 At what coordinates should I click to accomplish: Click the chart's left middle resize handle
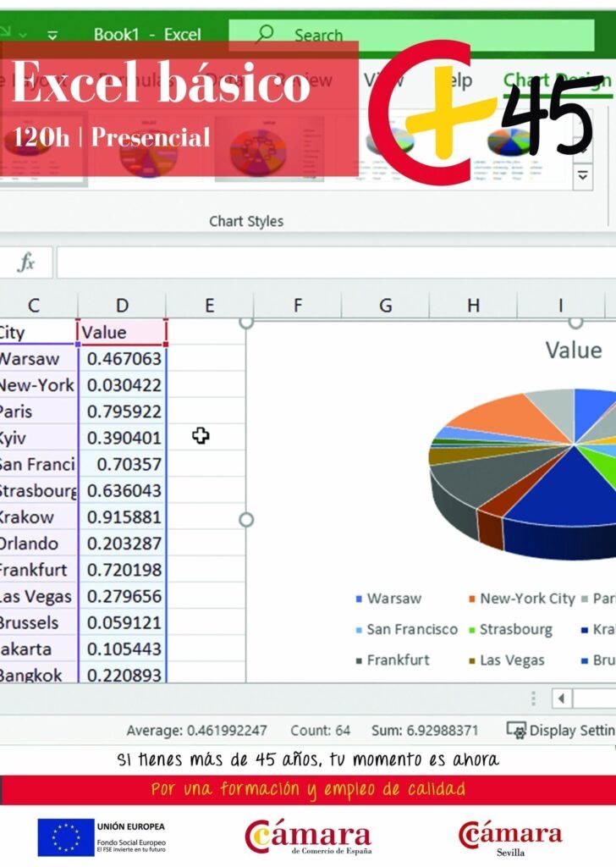(x=246, y=519)
